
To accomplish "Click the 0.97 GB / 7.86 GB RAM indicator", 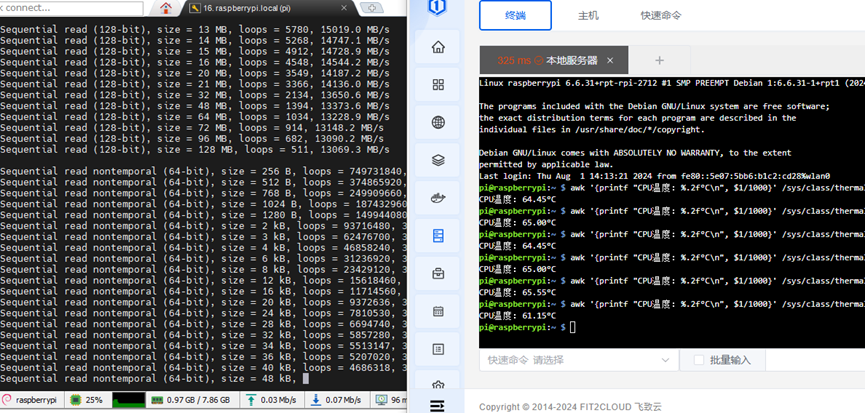I will [x=191, y=400].
